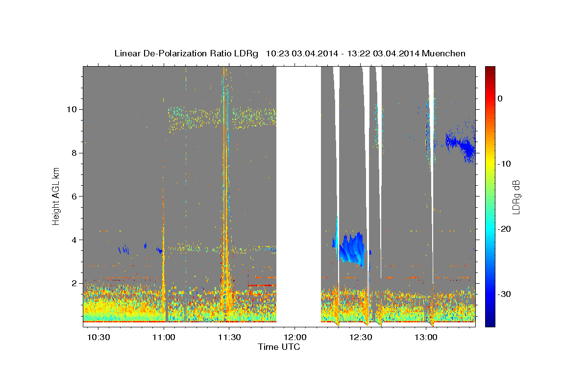Click the start date '10:23 03.04.2014' in title
The image size is (588, 392).
click(302, 53)
